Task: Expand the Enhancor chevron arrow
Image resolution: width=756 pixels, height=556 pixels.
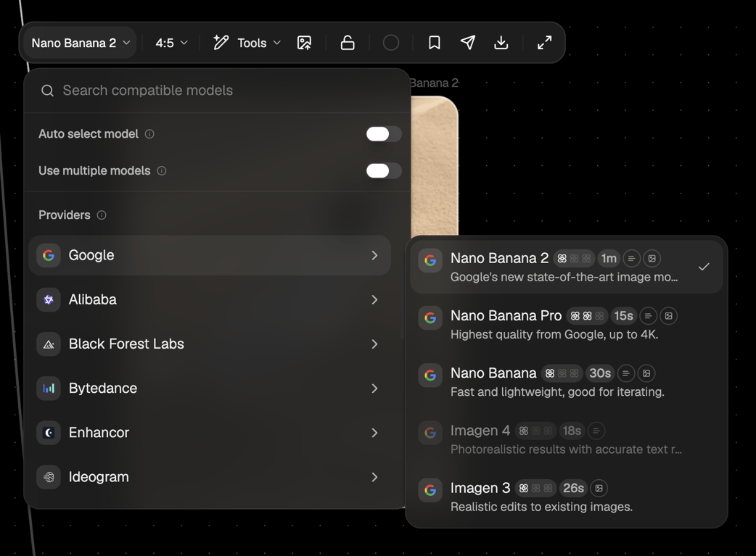Action: point(374,433)
